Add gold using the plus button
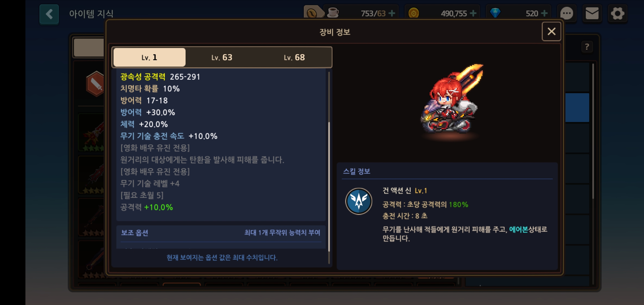This screenshot has height=305, width=644. [473, 13]
